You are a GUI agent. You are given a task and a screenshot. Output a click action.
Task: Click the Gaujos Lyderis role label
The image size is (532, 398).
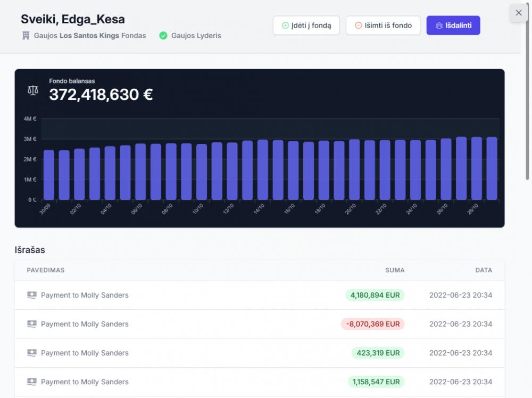pos(196,36)
